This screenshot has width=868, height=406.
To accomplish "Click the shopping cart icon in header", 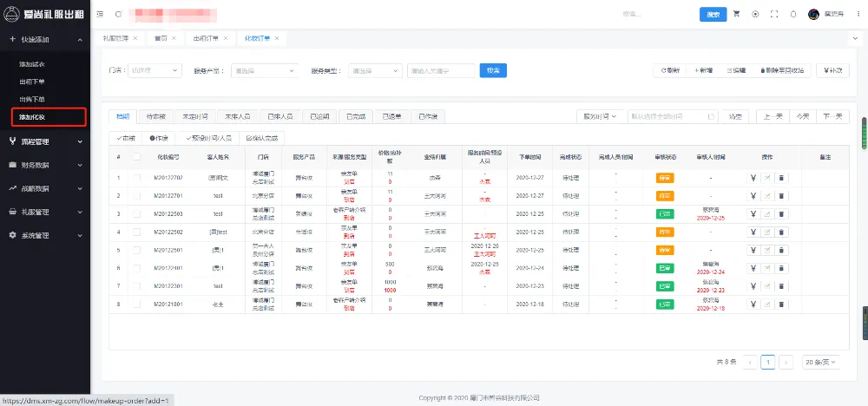I will [737, 14].
